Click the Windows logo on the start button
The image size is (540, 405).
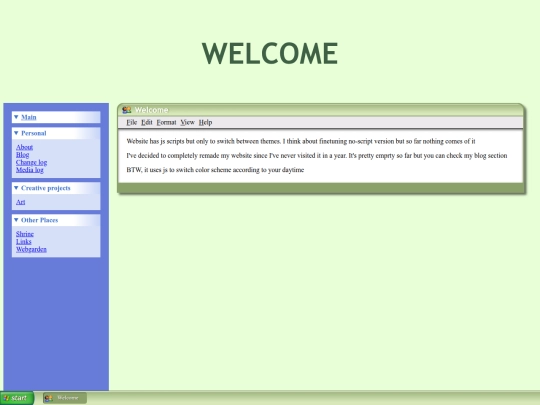(x=6, y=398)
